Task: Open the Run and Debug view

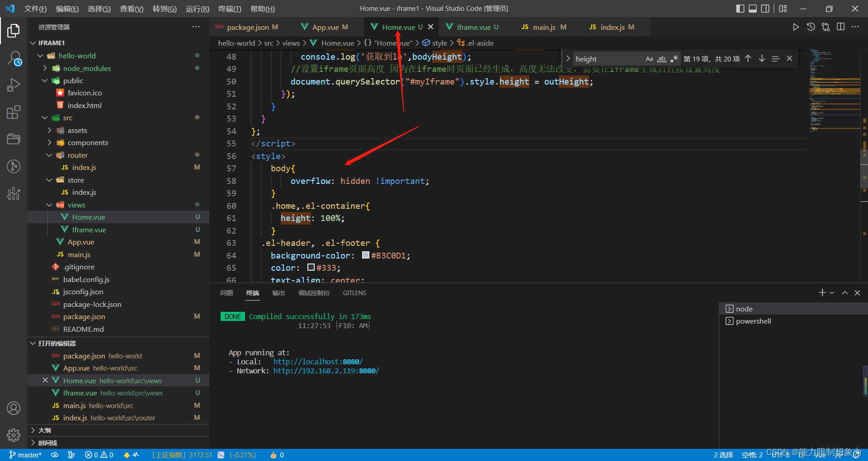Action: point(14,85)
